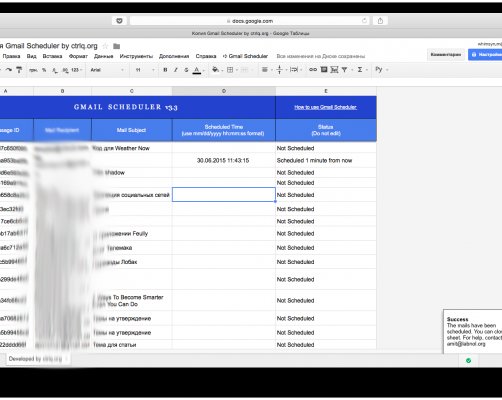This screenshot has height=400, width=502.
Task: Star the Gmail Scheduler document
Action: coord(105,46)
